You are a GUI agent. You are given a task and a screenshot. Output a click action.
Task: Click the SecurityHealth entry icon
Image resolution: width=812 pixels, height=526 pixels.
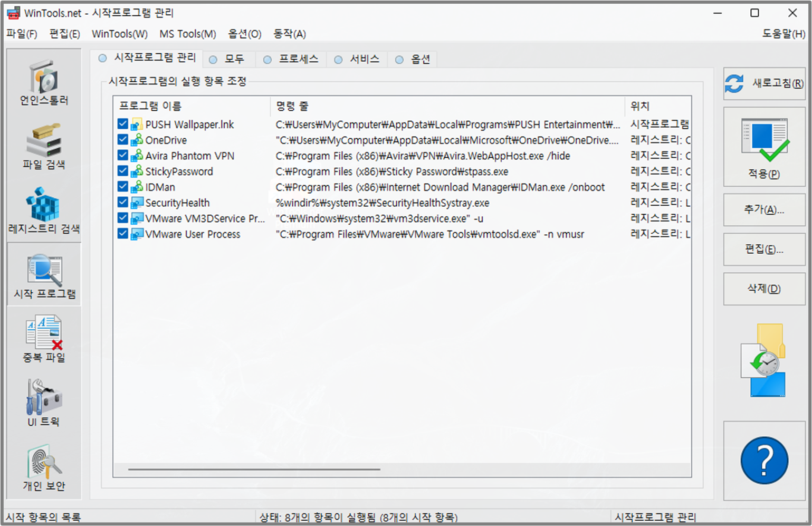(137, 203)
